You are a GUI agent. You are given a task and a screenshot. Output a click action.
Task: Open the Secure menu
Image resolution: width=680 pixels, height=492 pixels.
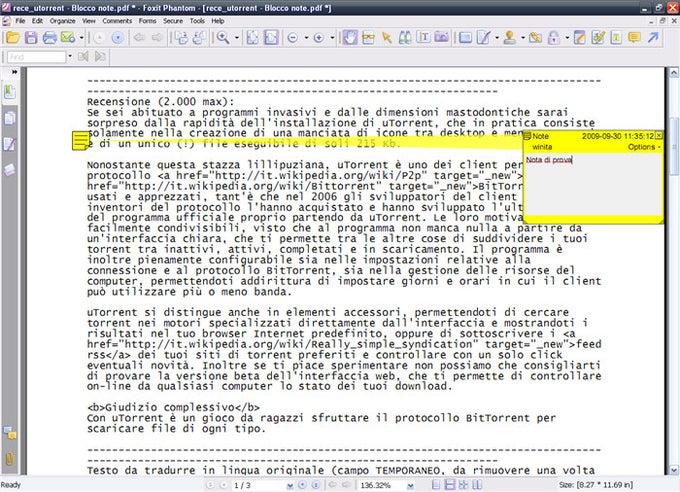point(173,21)
